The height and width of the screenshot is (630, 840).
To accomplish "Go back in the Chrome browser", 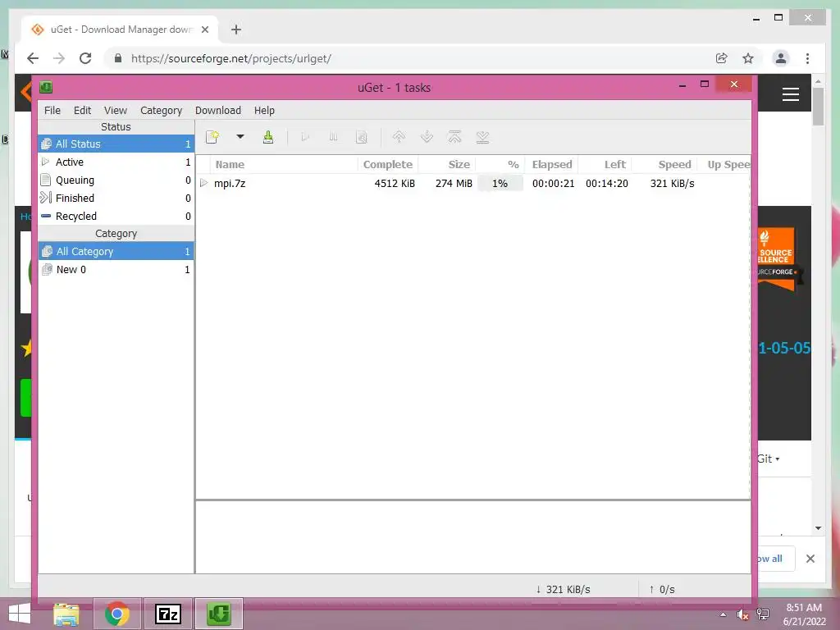I will [x=33, y=58].
